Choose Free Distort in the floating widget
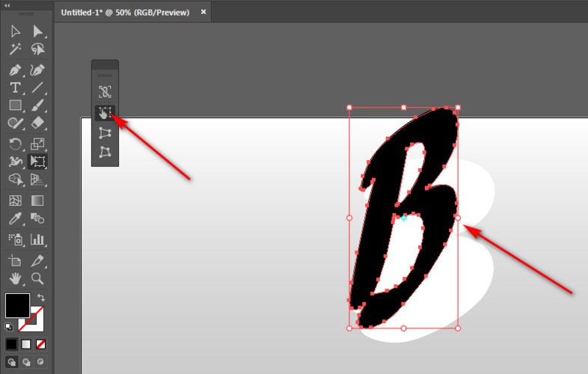This screenshot has width=588, height=374. point(105,152)
